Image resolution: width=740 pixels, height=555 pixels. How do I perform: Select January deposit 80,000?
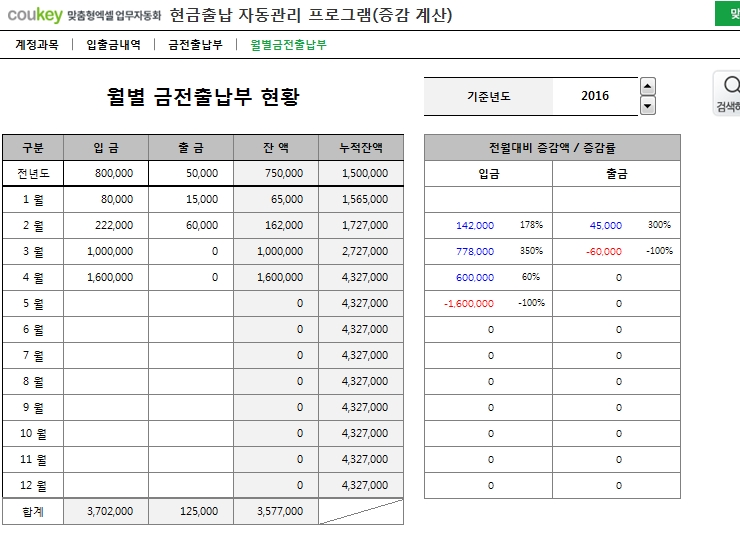tap(106, 199)
